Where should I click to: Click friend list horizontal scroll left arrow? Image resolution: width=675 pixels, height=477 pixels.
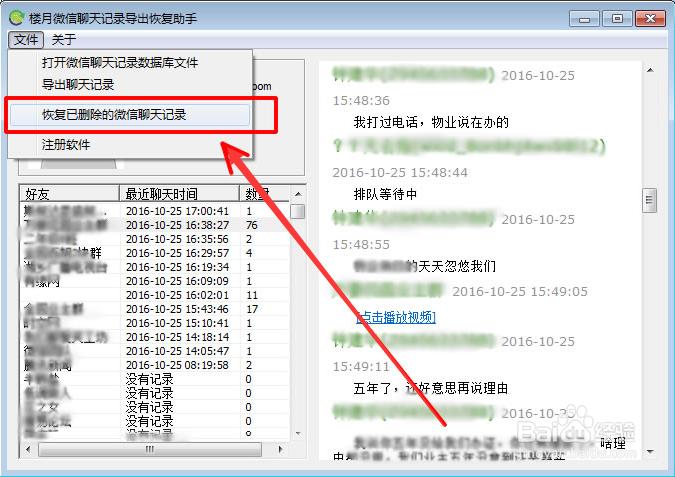tap(28, 449)
